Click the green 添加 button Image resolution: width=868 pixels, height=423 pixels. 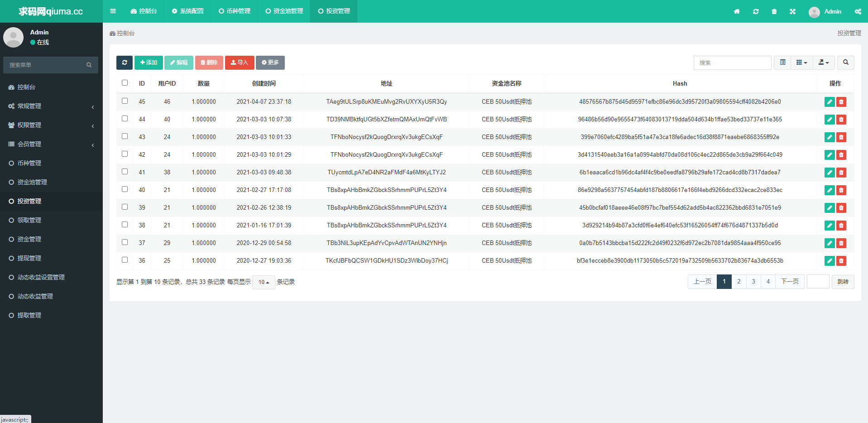tap(149, 62)
